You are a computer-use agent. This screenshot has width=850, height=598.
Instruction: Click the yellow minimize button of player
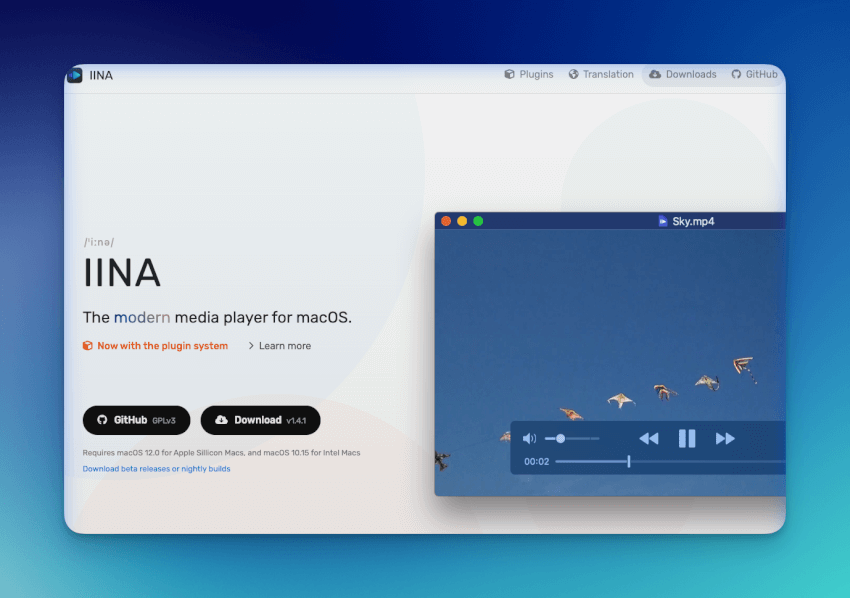point(462,221)
